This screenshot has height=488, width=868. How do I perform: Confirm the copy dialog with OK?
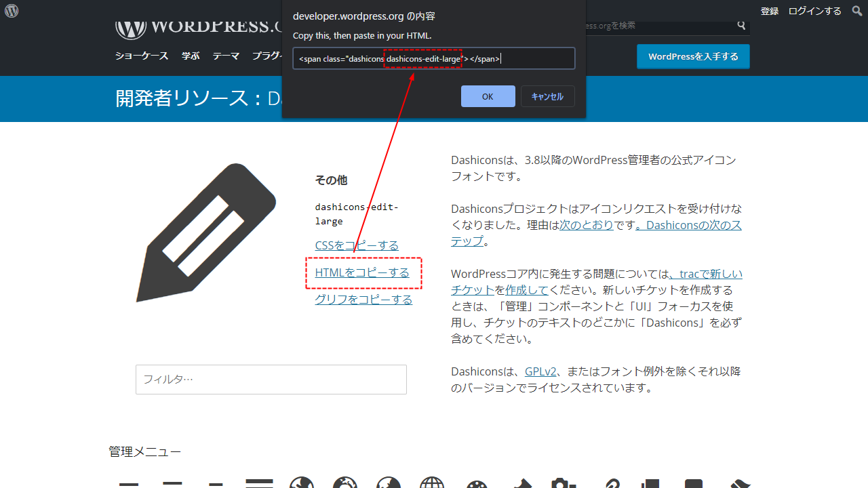[x=488, y=96]
